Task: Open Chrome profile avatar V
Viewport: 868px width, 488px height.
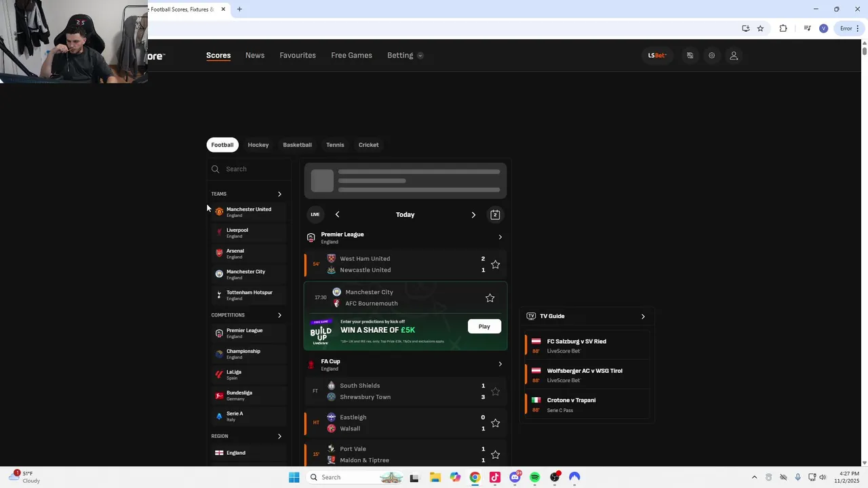Action: 823,28
